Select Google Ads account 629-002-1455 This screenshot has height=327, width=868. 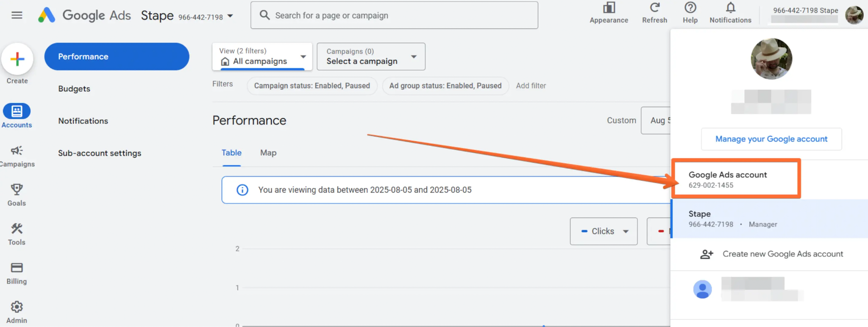pos(737,179)
